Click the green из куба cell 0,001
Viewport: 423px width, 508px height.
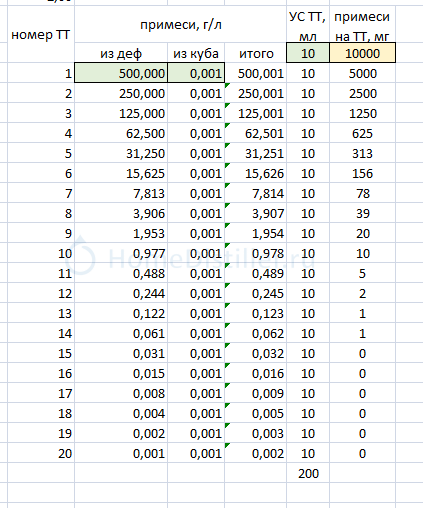click(196, 73)
